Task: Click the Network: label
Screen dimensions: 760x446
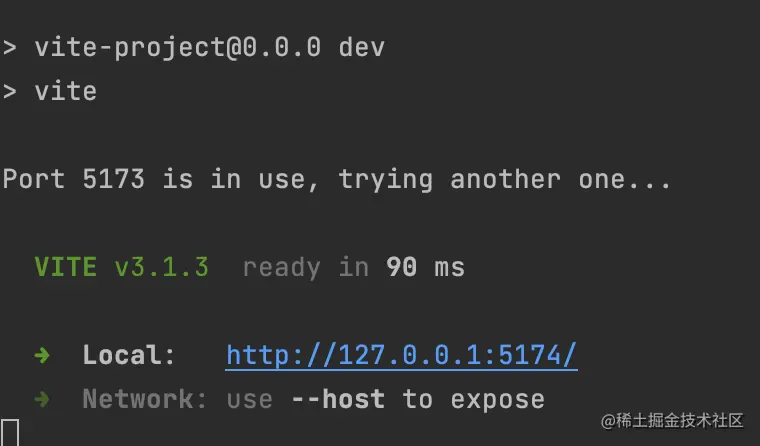Action: [145, 399]
